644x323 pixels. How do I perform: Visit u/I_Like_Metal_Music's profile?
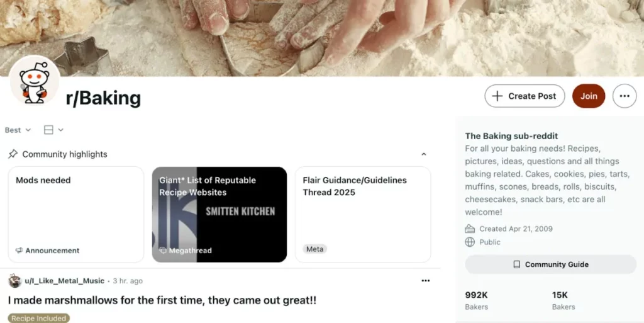click(x=65, y=281)
